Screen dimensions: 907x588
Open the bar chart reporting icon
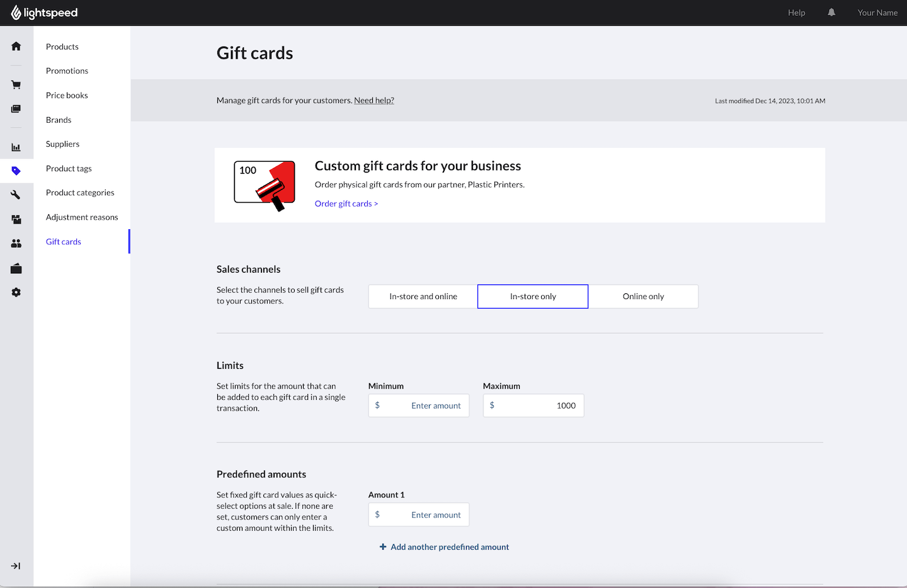point(16,147)
